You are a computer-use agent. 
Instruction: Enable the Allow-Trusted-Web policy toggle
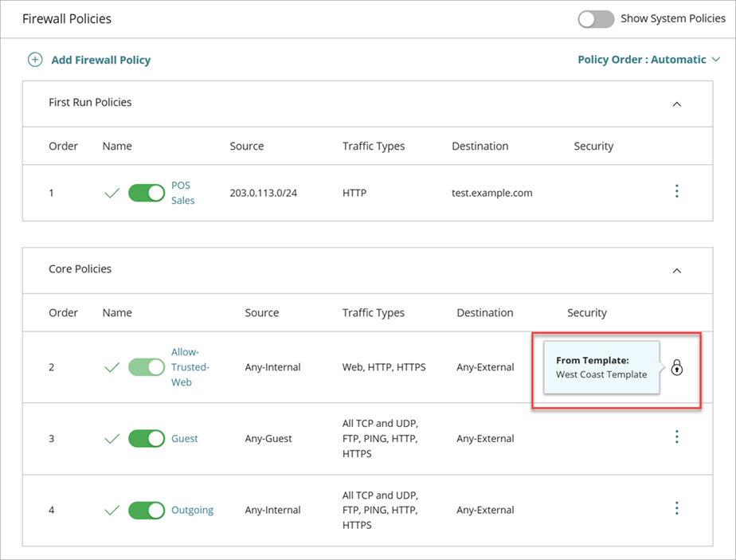[147, 366]
